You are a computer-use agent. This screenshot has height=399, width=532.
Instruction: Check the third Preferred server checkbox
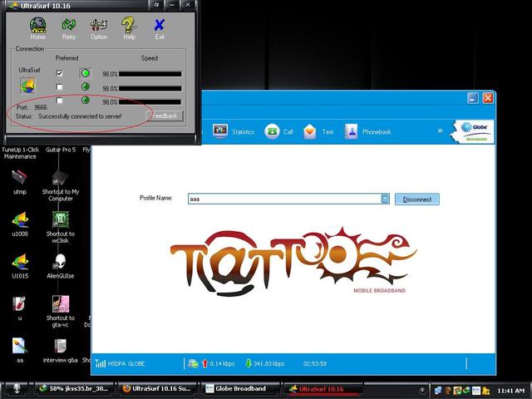tap(59, 101)
